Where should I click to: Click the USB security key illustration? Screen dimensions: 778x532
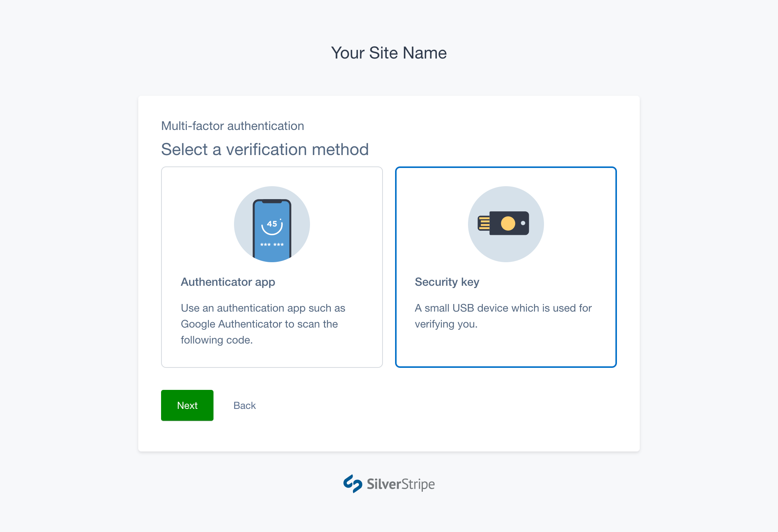505,224
